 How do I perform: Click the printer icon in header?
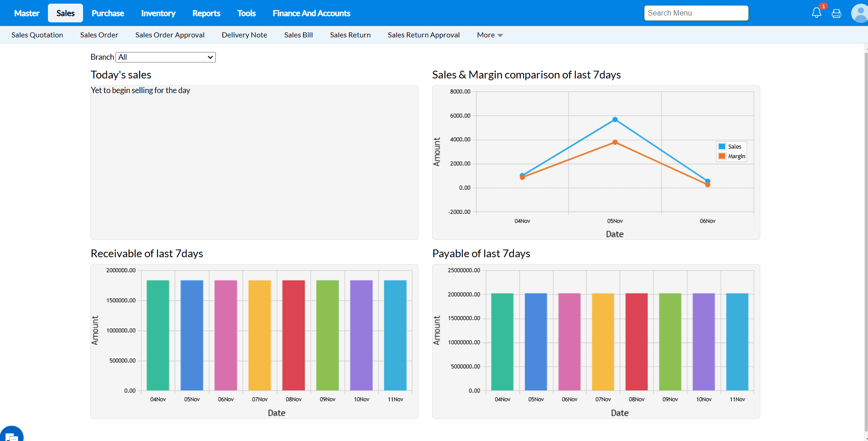836,13
